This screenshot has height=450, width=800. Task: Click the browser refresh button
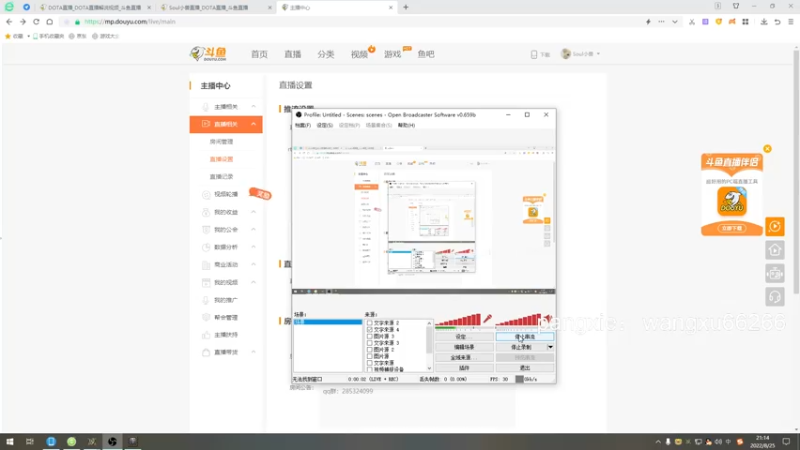36,22
